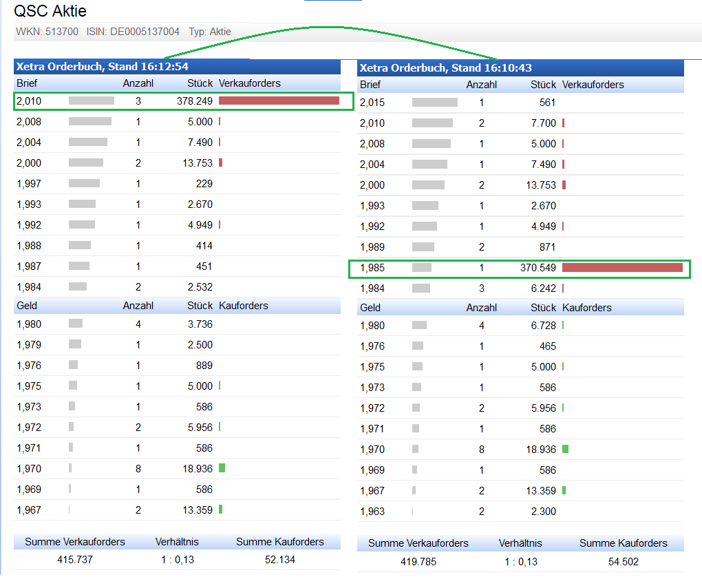Click the long red bar beside 378.249
Image resolution: width=702 pixels, height=588 pixels.
(x=279, y=101)
